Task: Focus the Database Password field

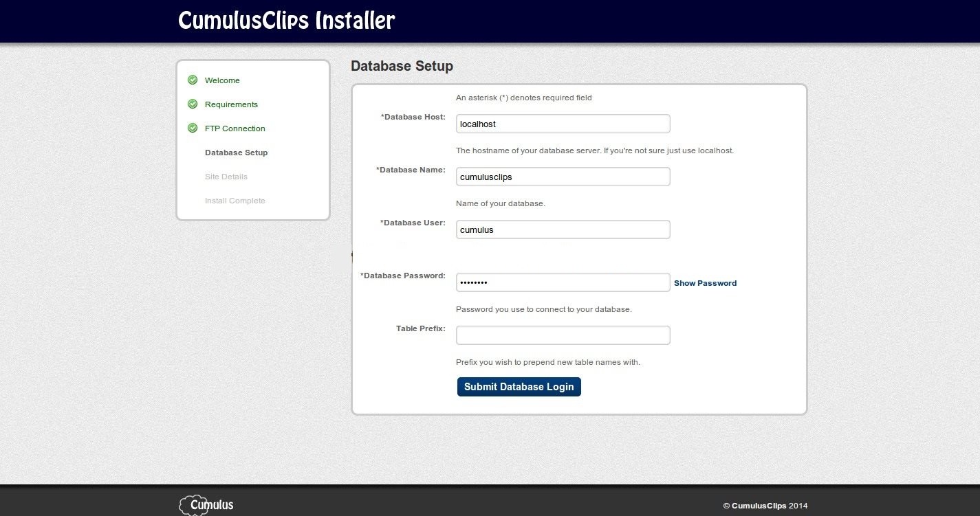Action: (x=563, y=282)
